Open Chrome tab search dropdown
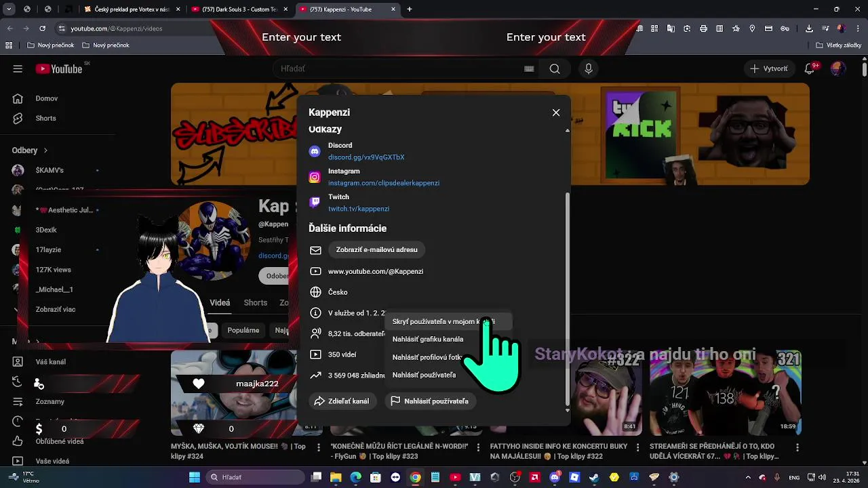868x488 pixels. click(x=9, y=9)
